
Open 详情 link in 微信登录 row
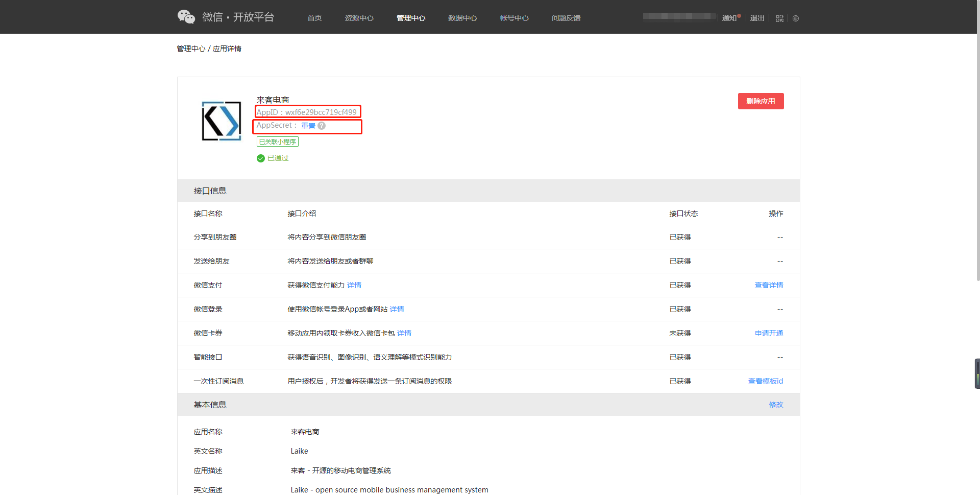pos(397,309)
